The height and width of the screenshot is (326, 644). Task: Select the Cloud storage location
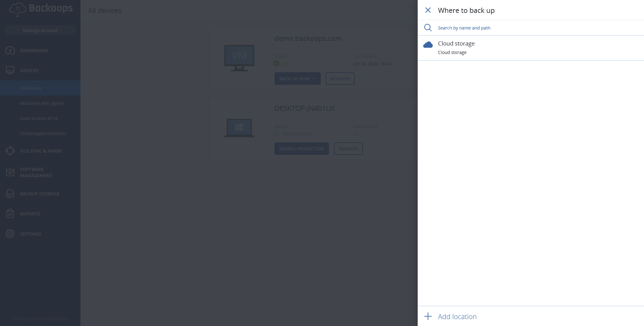[531, 48]
